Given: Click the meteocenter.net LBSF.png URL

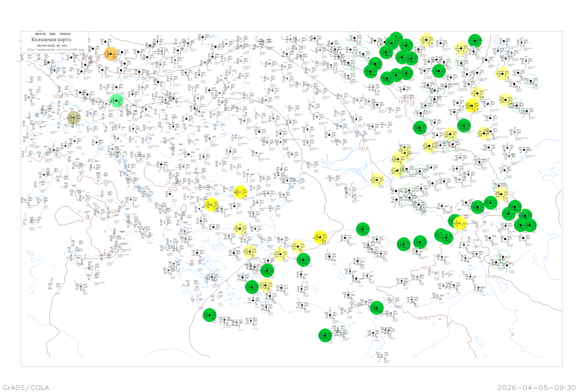Looking at the screenshot, I should tap(55, 50).
